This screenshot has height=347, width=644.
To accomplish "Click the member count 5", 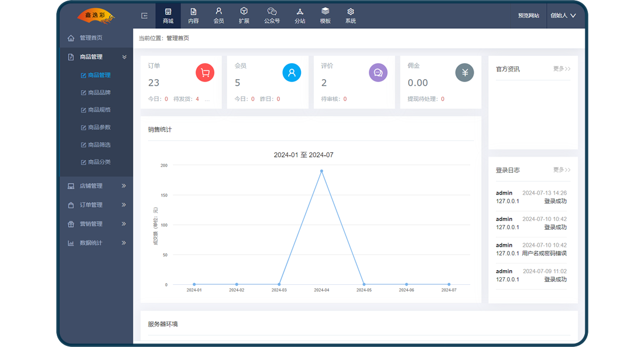I will (x=237, y=83).
